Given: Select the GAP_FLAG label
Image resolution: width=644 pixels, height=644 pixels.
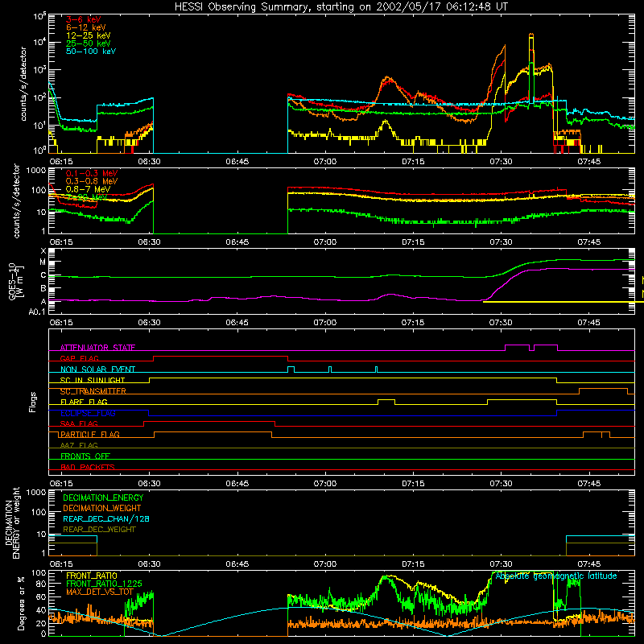Looking at the screenshot, I should click(79, 358).
